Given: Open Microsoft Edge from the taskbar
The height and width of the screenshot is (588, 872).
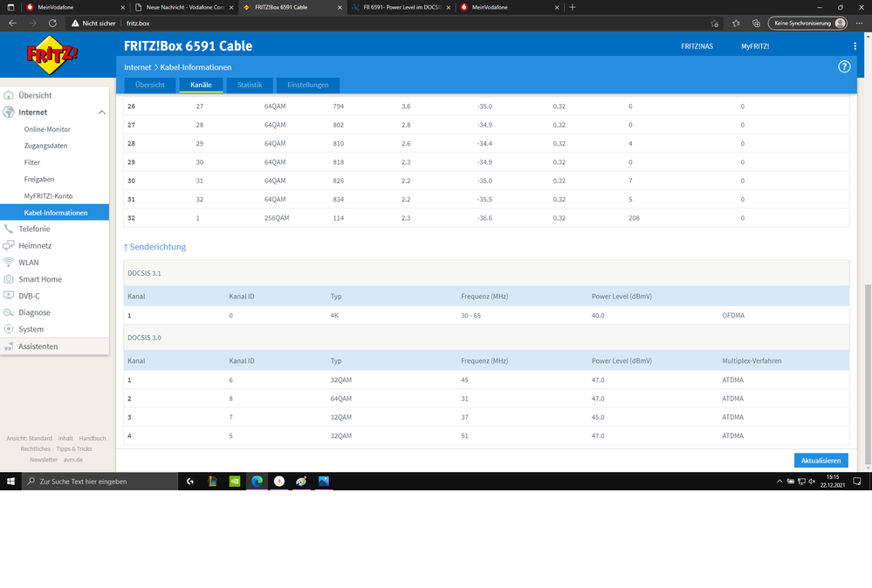Looking at the screenshot, I should click(x=257, y=482).
